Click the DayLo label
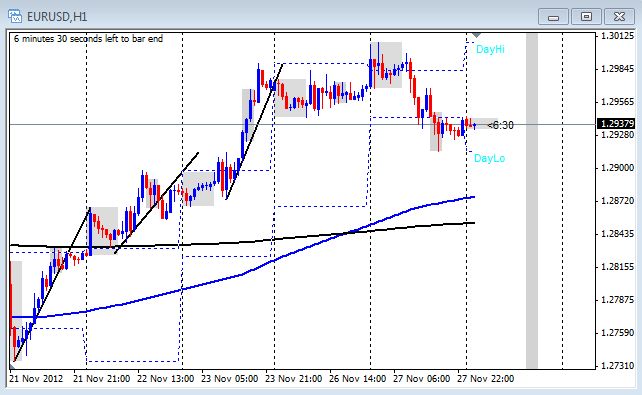Screen dimensions: 642x395 (x=489, y=158)
